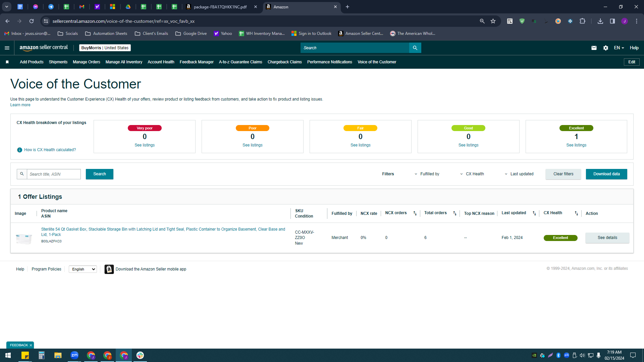
Task: Open the browser tab search dropdown
Action: 6,7
